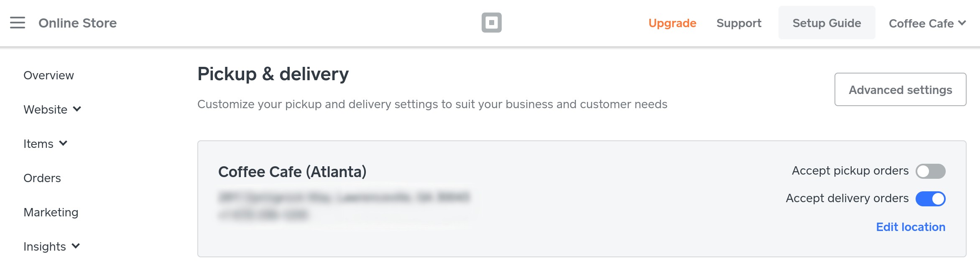Viewport: 980px width, 269px height.
Task: Open the Support page link
Action: tap(739, 23)
